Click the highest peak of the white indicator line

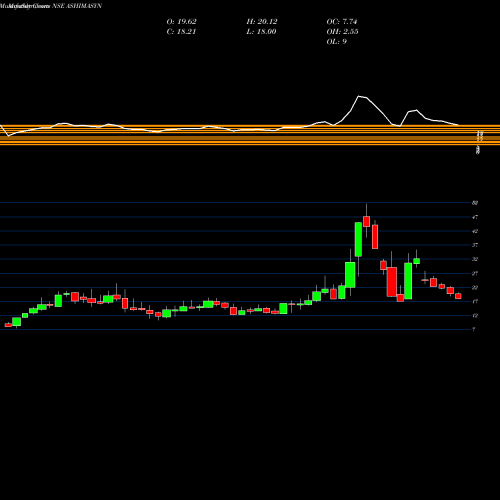point(359,96)
